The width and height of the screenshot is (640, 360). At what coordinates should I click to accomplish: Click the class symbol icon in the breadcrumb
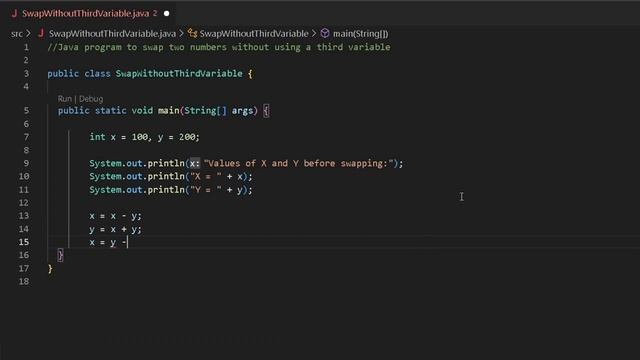[x=192, y=33]
